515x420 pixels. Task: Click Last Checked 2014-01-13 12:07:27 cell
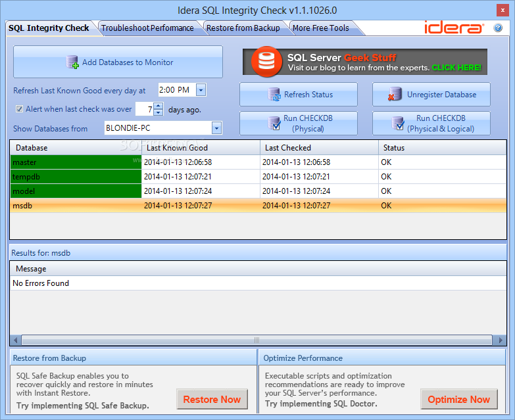pyautogui.click(x=319, y=206)
